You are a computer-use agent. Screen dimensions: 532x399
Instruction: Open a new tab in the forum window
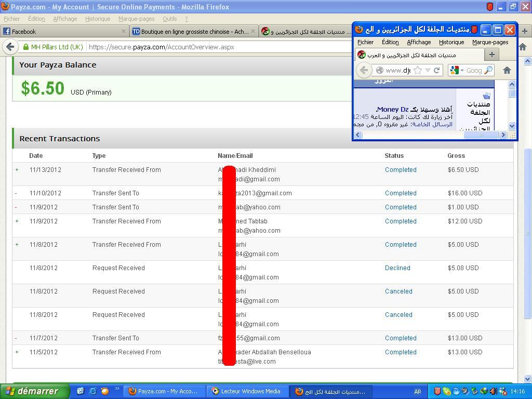pos(492,54)
